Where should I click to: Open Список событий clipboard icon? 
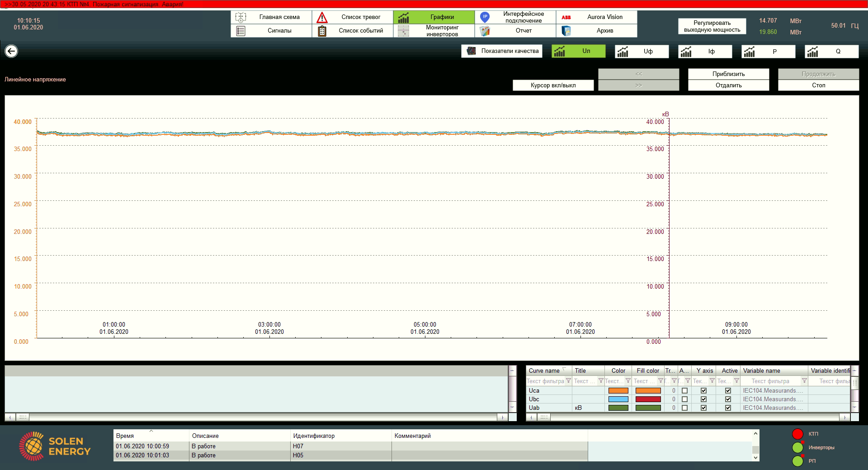322,31
